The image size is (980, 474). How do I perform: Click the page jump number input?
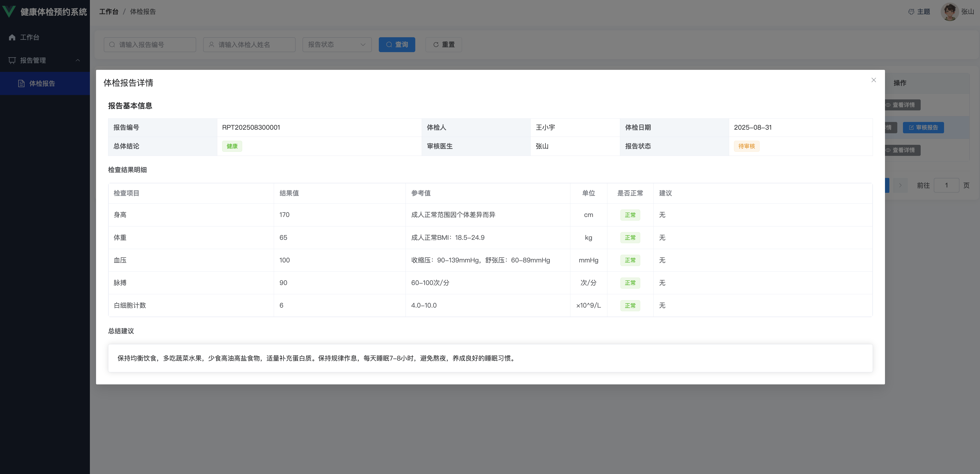click(946, 185)
